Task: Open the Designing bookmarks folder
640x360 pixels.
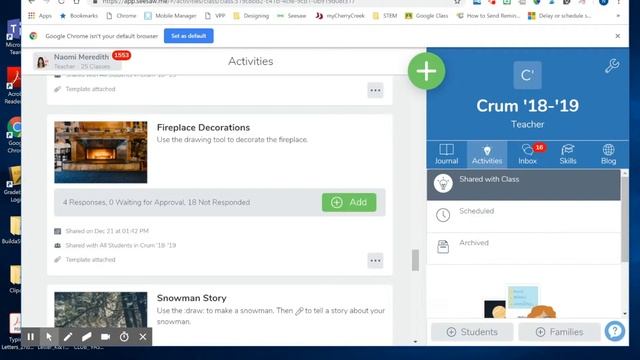Action: 251,16
